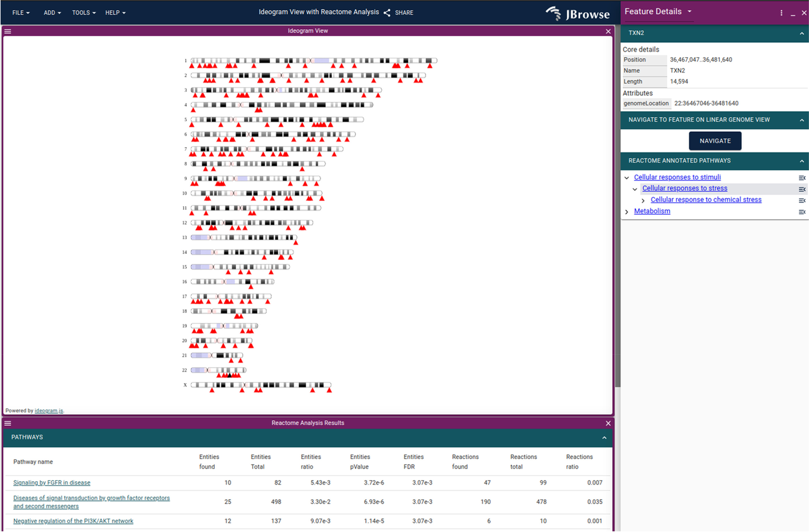Click the Reactions ratio column header
This screenshot has height=532, width=809.
(x=579, y=462)
